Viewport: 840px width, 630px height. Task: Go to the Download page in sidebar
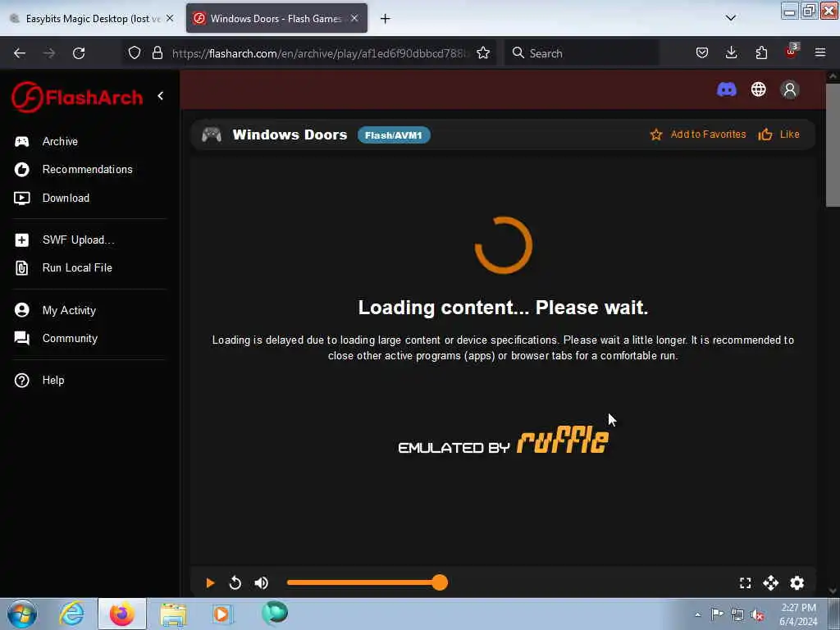pos(52,199)
